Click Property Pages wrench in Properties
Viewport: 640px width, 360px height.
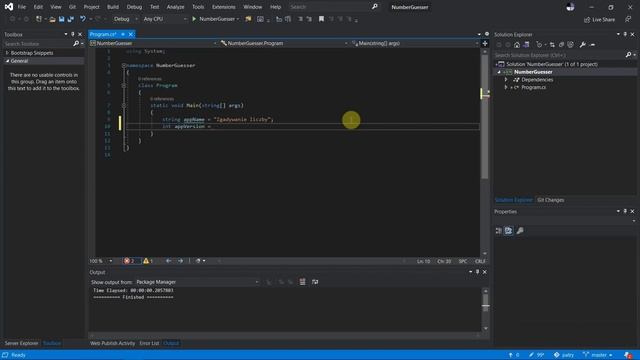(520, 231)
